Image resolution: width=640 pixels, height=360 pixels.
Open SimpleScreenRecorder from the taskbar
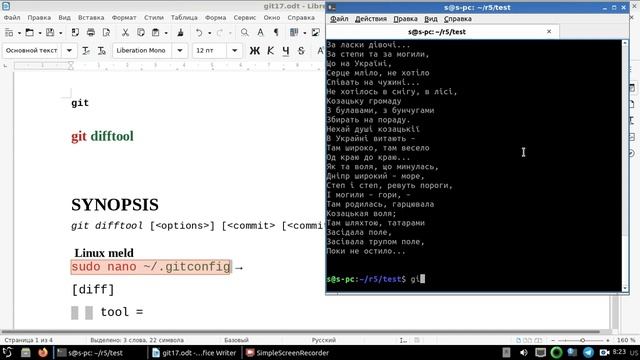tap(288, 353)
